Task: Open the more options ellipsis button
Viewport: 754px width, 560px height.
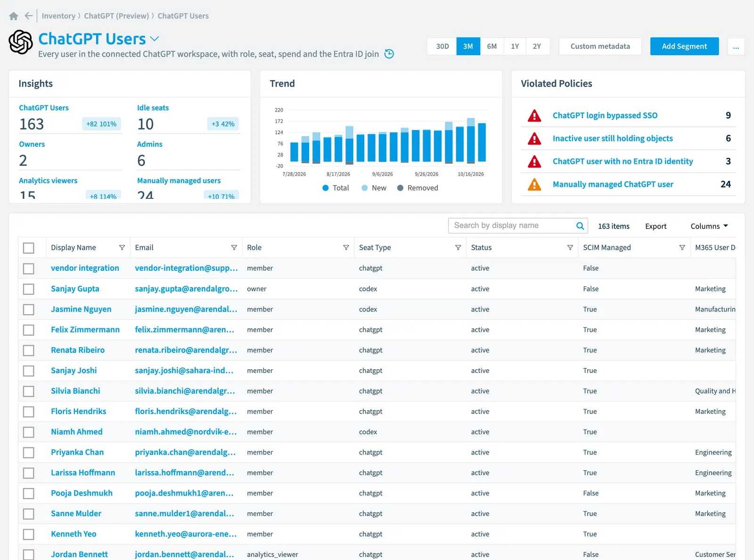Action: tap(736, 47)
